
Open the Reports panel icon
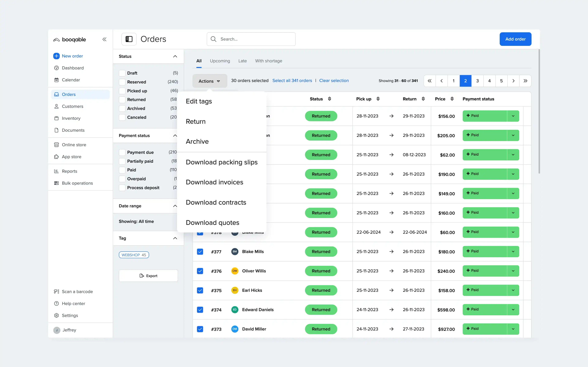[x=56, y=171]
